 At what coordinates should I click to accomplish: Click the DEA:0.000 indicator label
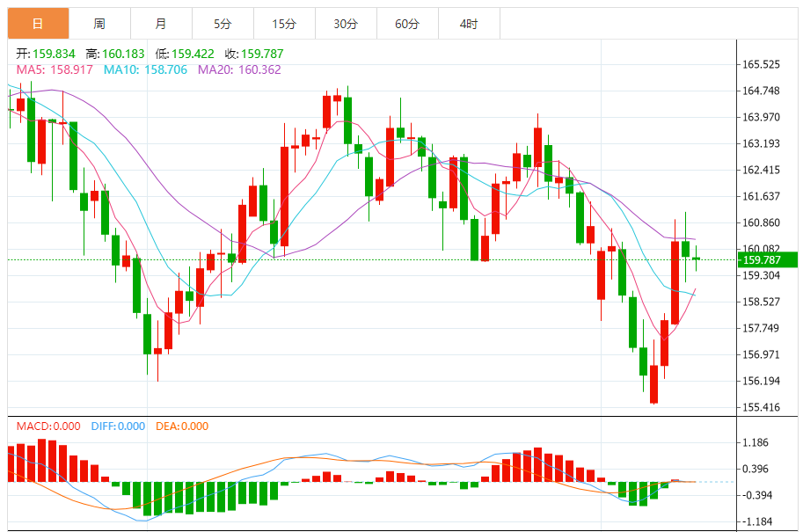[182, 426]
